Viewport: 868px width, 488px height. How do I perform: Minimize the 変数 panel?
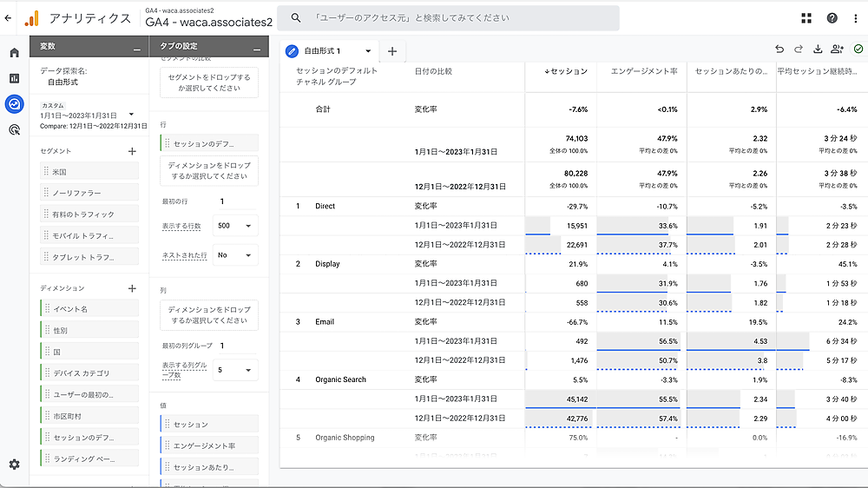coord(137,47)
